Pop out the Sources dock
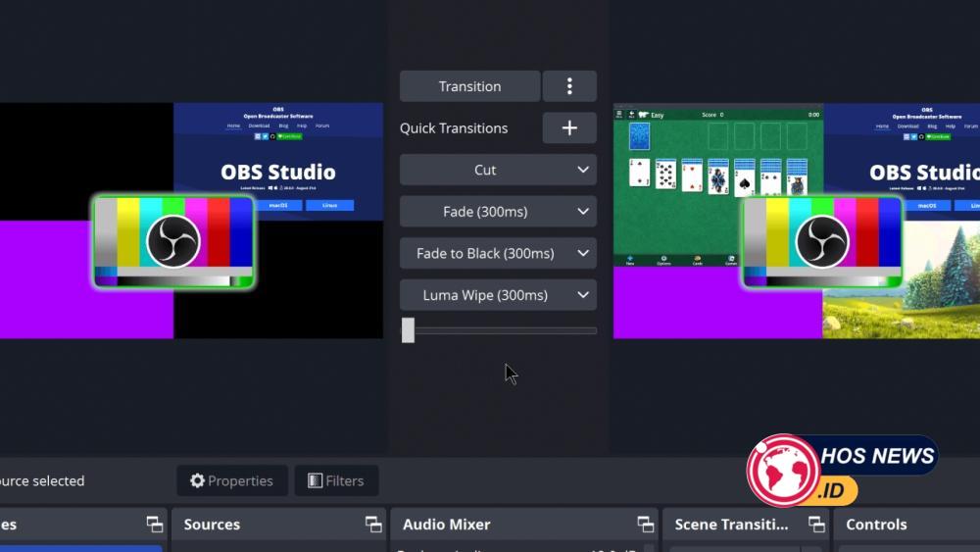Image resolution: width=980 pixels, height=552 pixels. 373,524
